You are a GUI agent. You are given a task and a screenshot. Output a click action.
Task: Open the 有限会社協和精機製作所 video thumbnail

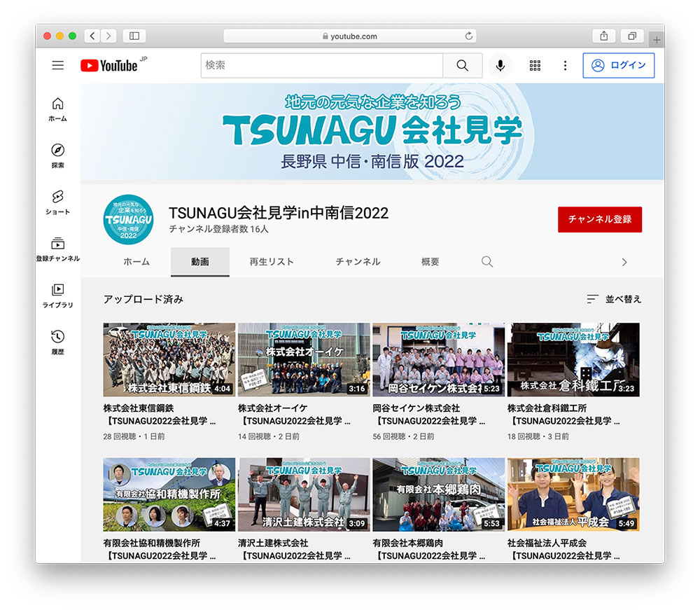(x=169, y=494)
